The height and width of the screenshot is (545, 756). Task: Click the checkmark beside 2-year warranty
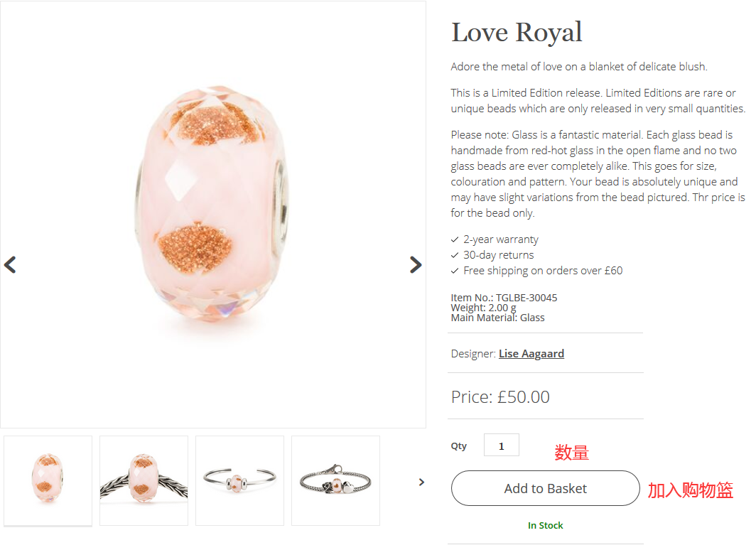[455, 239]
